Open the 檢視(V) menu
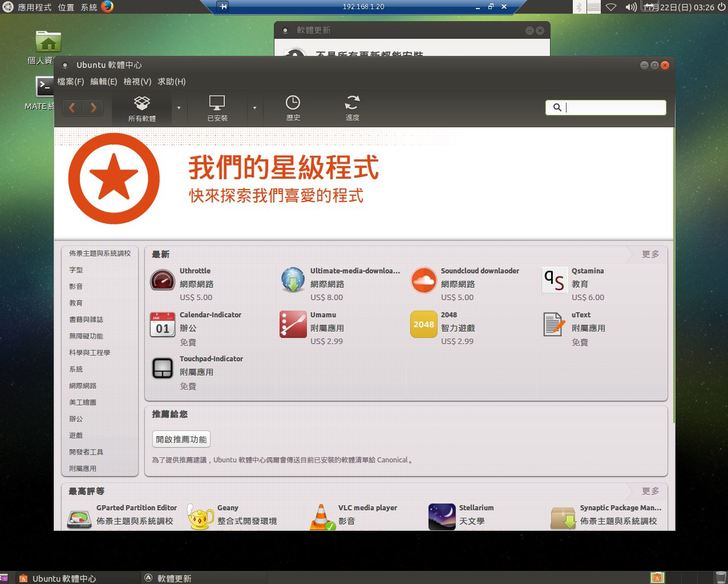This screenshot has width=728, height=584. (137, 82)
